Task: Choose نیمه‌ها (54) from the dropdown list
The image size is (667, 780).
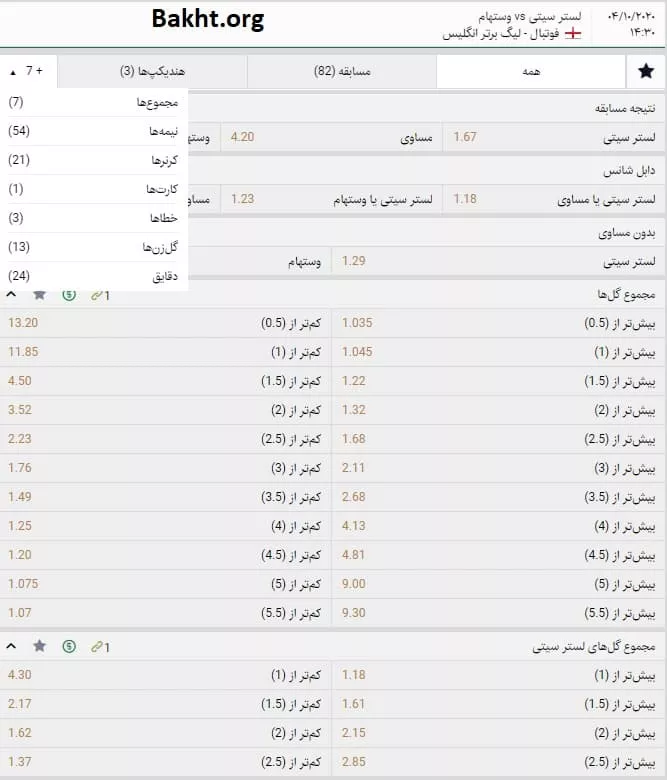Action: tap(93, 131)
